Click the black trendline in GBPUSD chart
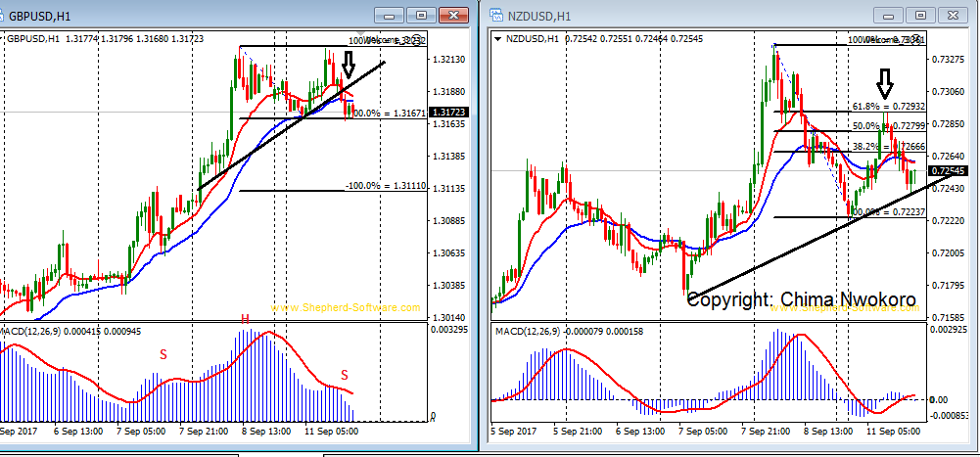This screenshot has height=457, width=980. (291, 125)
